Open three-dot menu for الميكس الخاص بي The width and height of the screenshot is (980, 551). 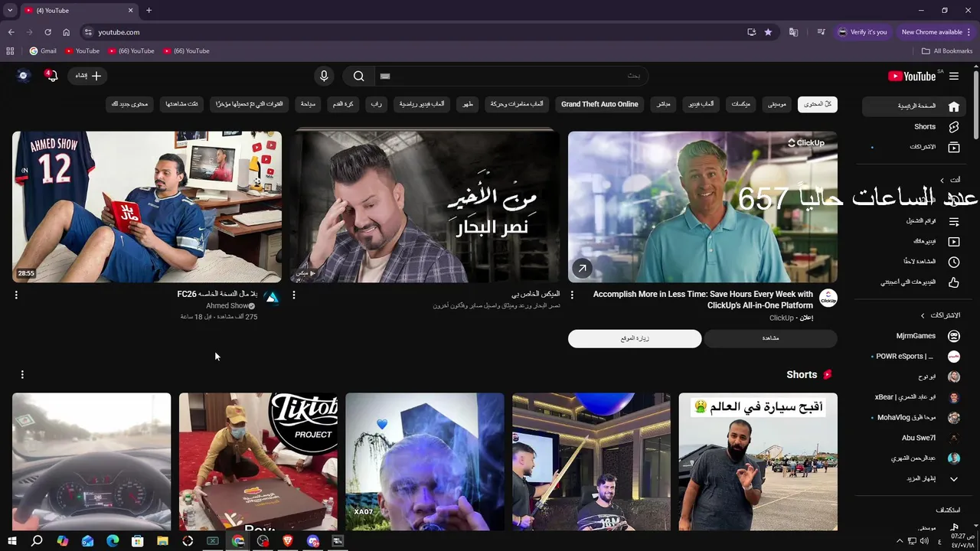[294, 295]
